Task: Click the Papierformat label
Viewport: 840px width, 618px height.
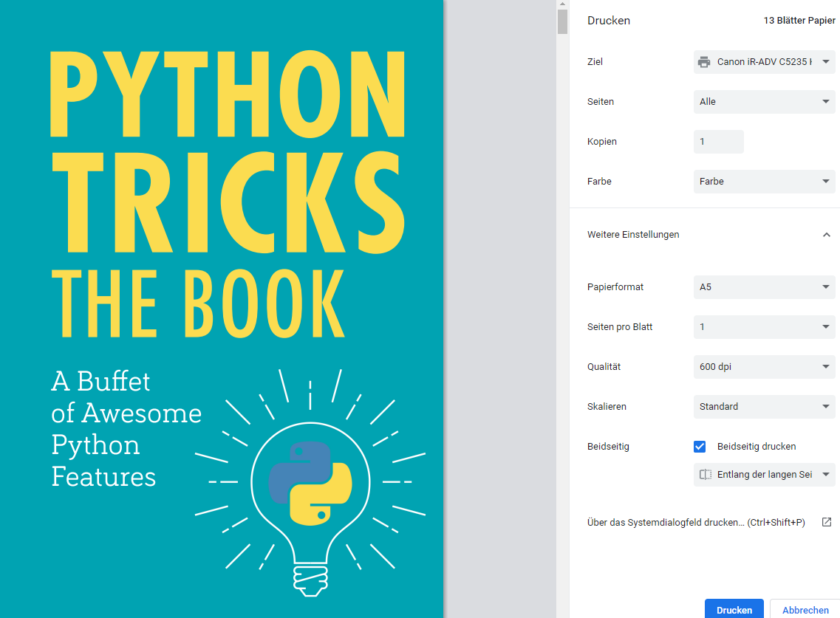Action: [615, 287]
